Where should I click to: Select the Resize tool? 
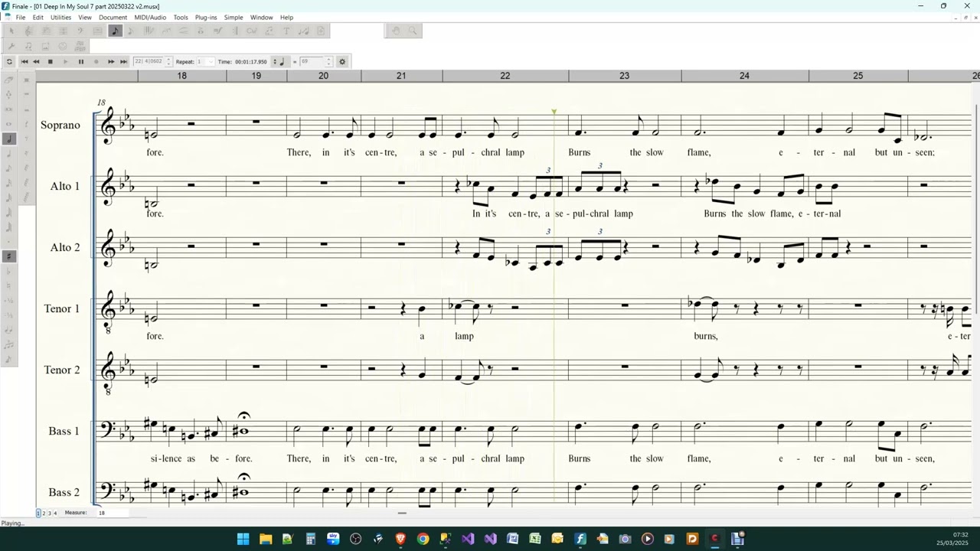[x=303, y=31]
